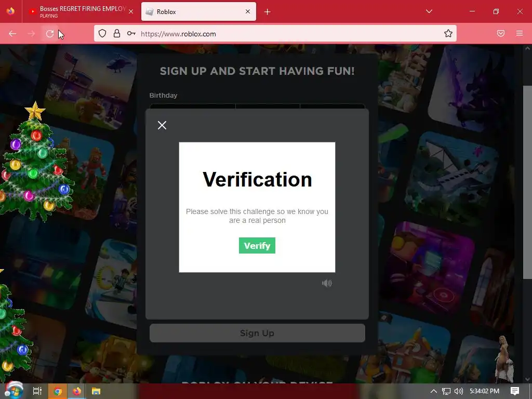Click the forward navigation arrow

[31, 34]
